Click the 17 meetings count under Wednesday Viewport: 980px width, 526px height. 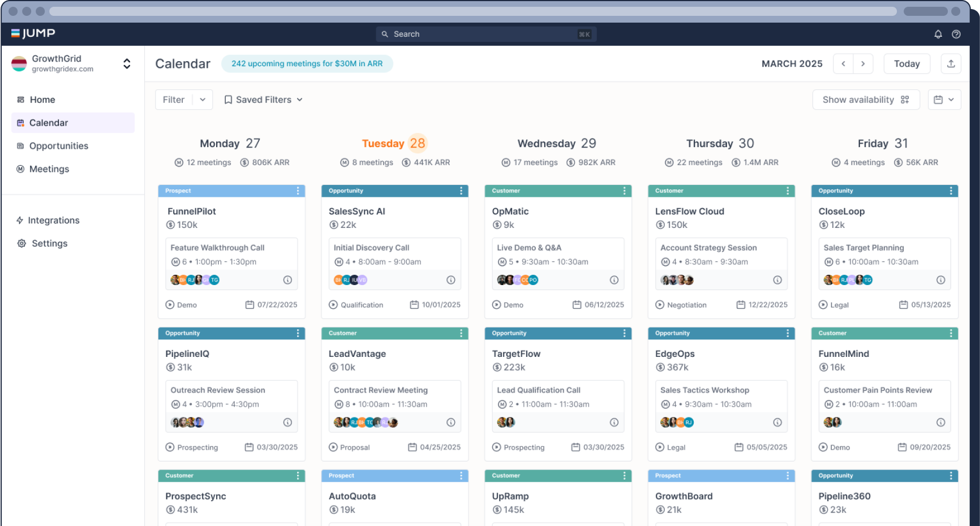click(x=530, y=163)
